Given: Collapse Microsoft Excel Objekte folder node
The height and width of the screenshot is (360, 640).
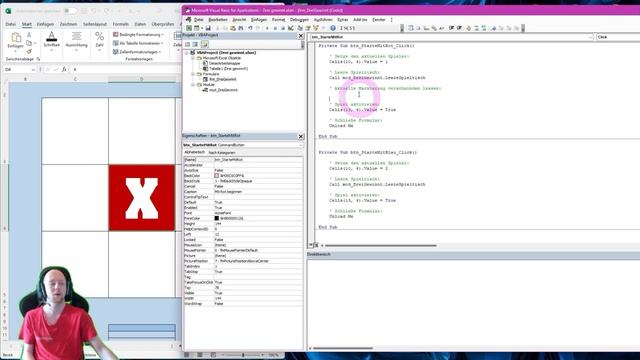Looking at the screenshot, I should (193, 58).
